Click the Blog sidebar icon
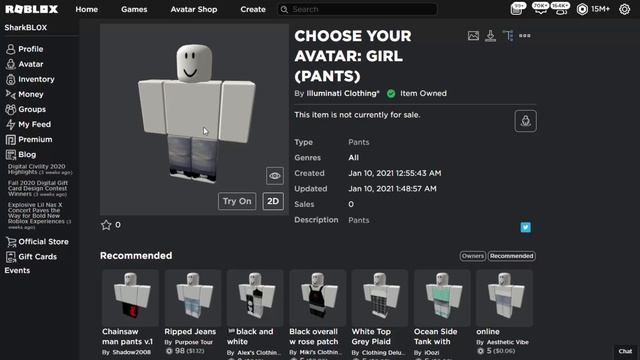The width and height of the screenshot is (640, 360). pyautogui.click(x=11, y=155)
